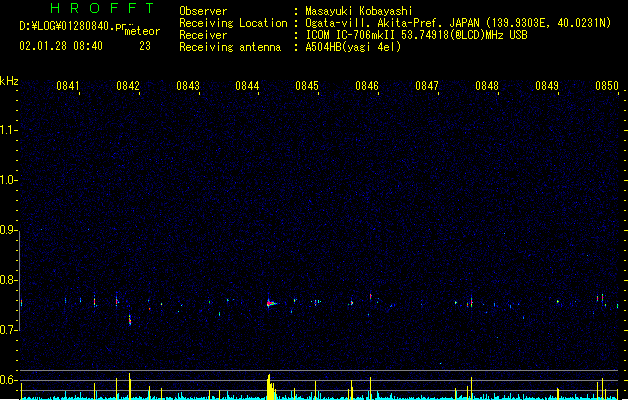Click the 0849 time marker
629x400 pixels.
(x=547, y=86)
